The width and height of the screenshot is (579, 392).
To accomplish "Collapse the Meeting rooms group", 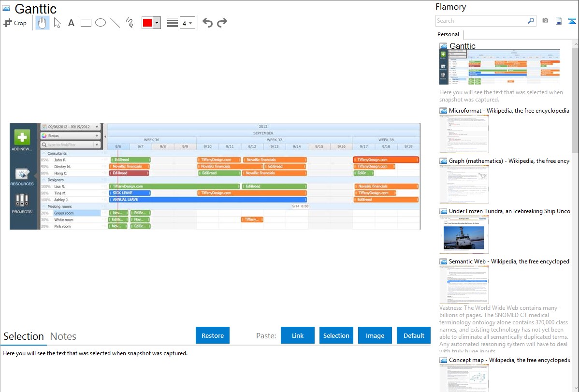I will tap(44, 206).
